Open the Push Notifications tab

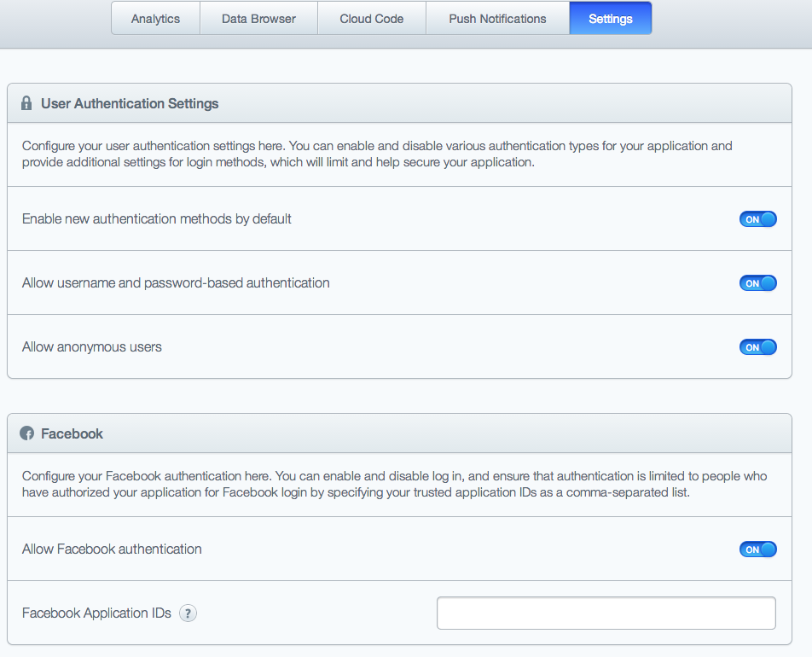(497, 19)
